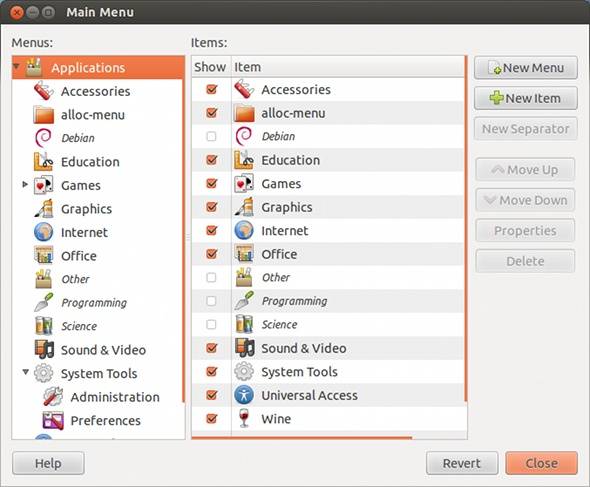Uncheck the alloc-menu show checkbox

211,113
